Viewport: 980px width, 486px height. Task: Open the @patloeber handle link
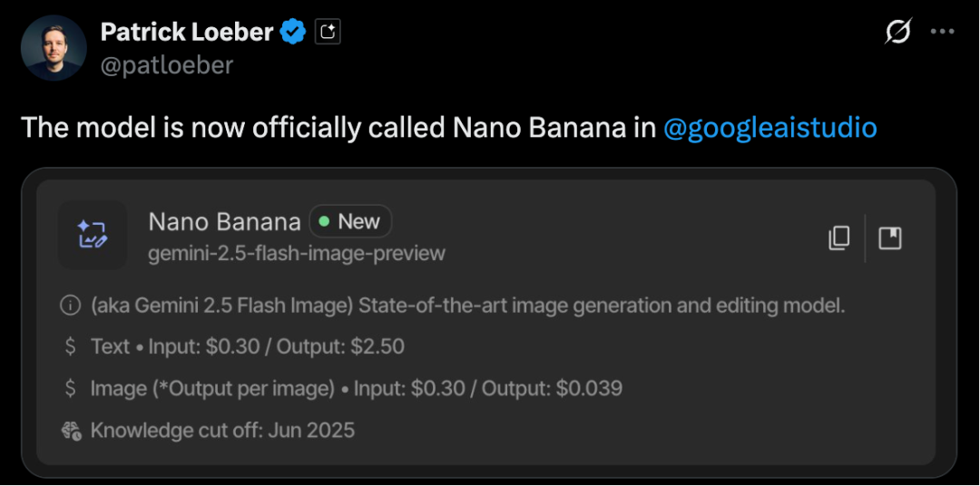click(x=166, y=65)
